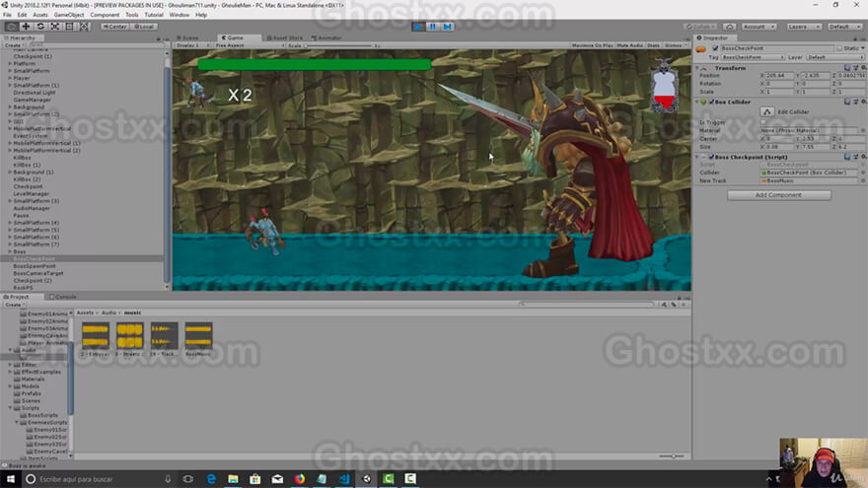Open the object picker for New Track field
Screen dimensions: 868x488
tap(863, 181)
